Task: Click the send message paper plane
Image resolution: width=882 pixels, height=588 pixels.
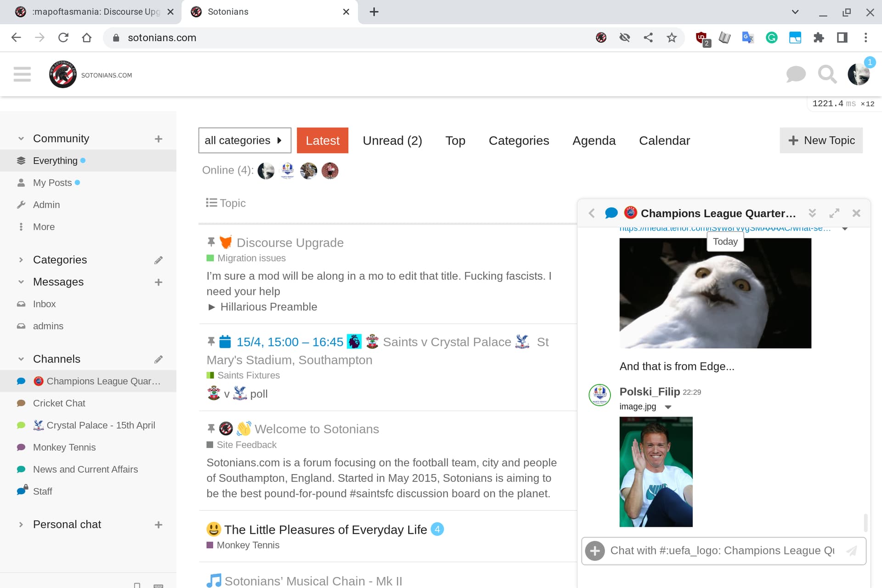Action: click(x=852, y=550)
